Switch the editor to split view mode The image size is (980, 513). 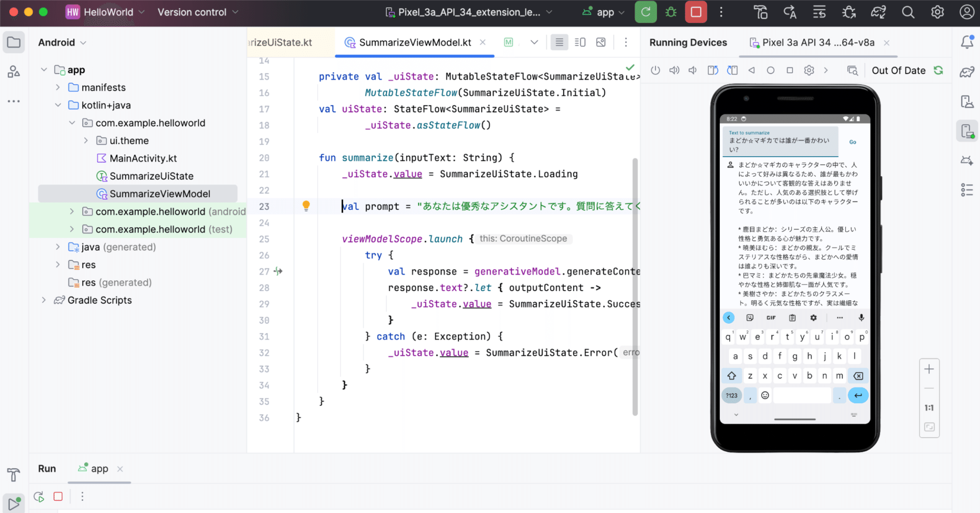point(580,42)
